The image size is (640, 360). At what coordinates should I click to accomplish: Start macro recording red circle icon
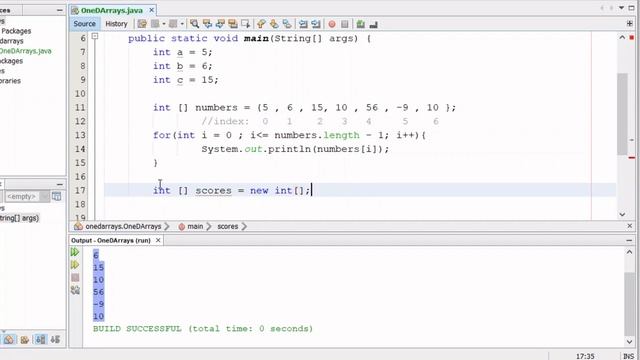[332, 24]
